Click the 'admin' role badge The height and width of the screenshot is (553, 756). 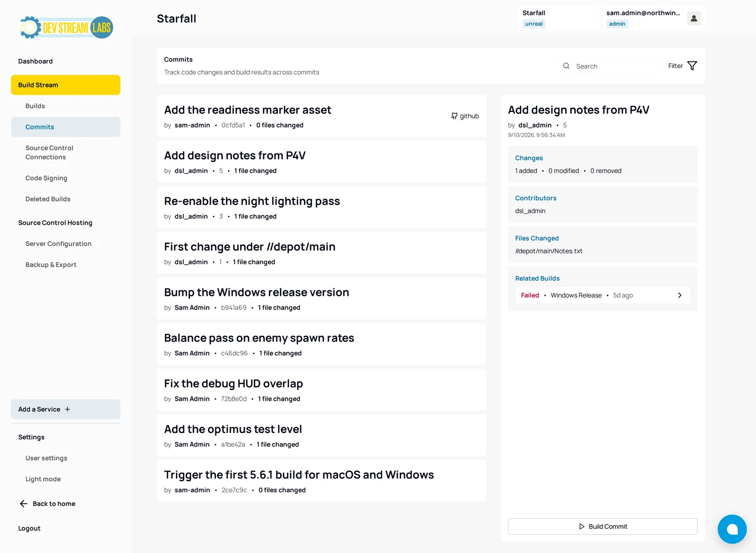[x=617, y=24]
